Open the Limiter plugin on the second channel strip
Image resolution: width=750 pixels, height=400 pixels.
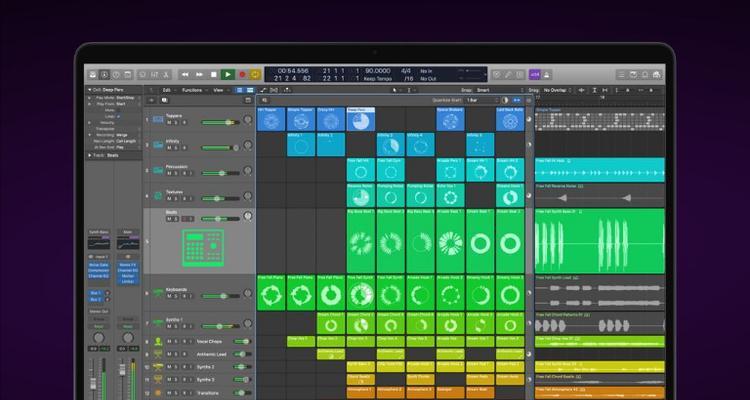pyautogui.click(x=128, y=282)
